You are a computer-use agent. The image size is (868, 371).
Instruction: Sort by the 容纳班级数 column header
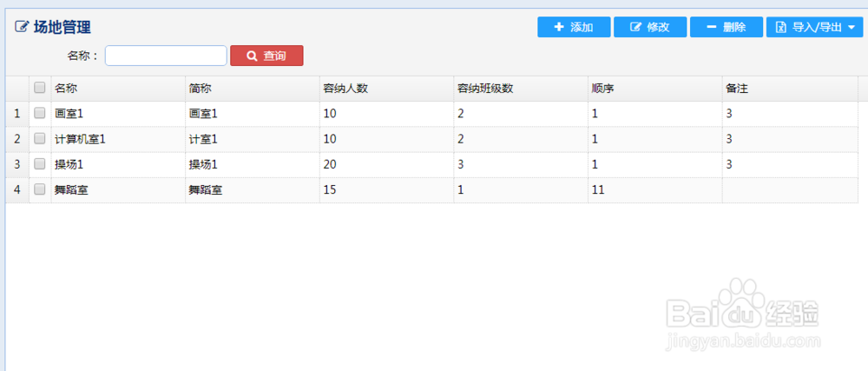[x=521, y=89]
